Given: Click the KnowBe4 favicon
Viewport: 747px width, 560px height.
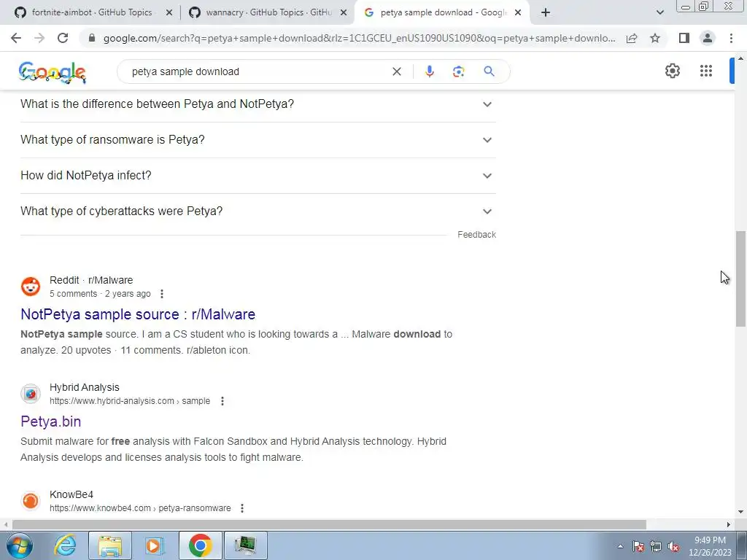Looking at the screenshot, I should [31, 501].
